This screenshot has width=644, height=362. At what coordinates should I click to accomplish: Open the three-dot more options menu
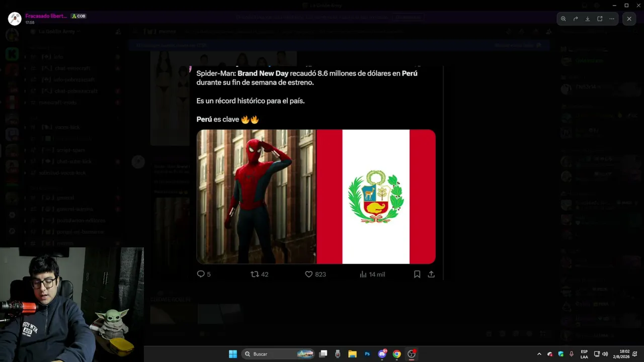pyautogui.click(x=612, y=19)
